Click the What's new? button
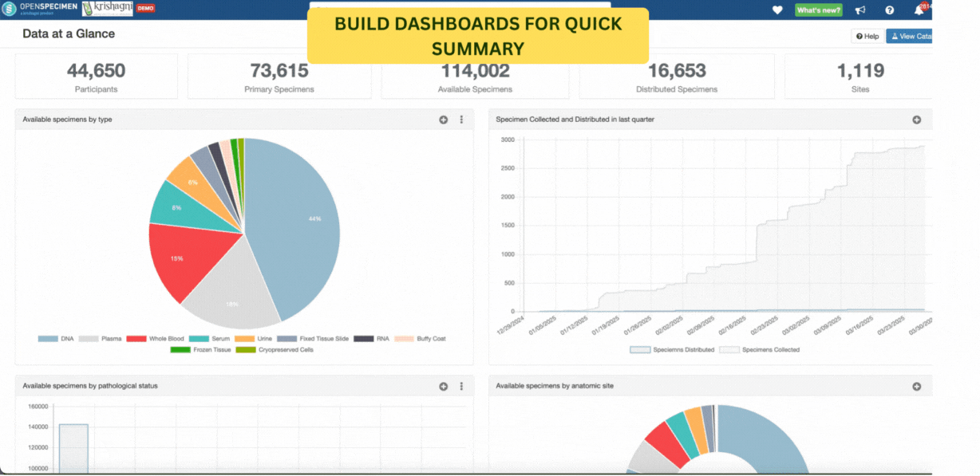The width and height of the screenshot is (980, 476). (818, 10)
